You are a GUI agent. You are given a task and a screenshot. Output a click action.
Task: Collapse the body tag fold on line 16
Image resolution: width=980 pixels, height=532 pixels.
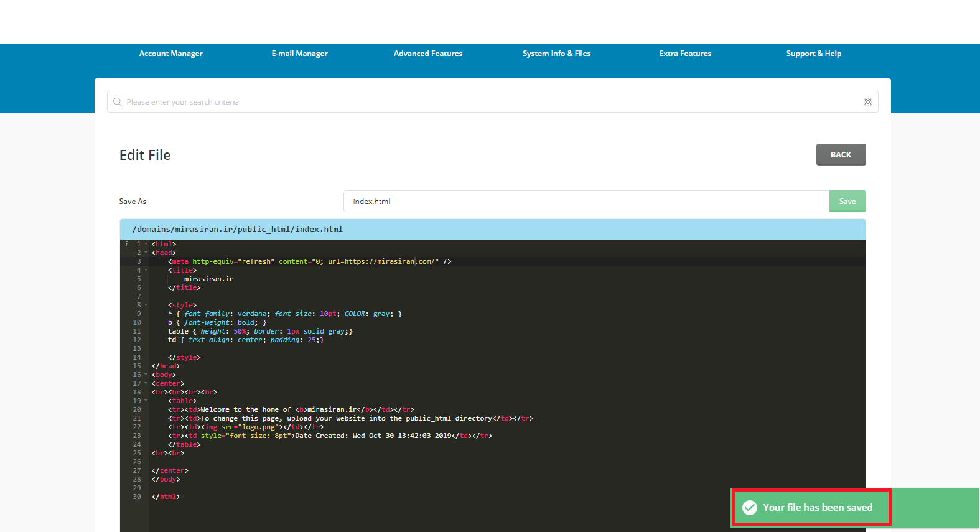coord(146,375)
